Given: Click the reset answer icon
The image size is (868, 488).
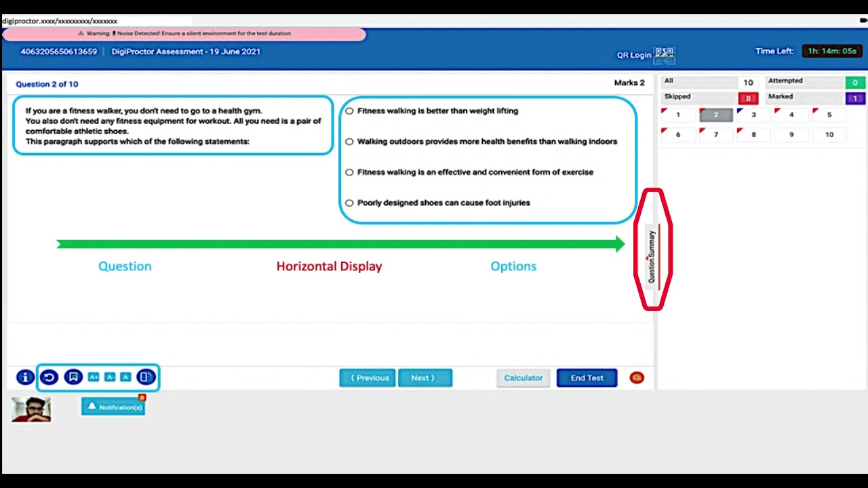Looking at the screenshot, I should click(x=49, y=378).
